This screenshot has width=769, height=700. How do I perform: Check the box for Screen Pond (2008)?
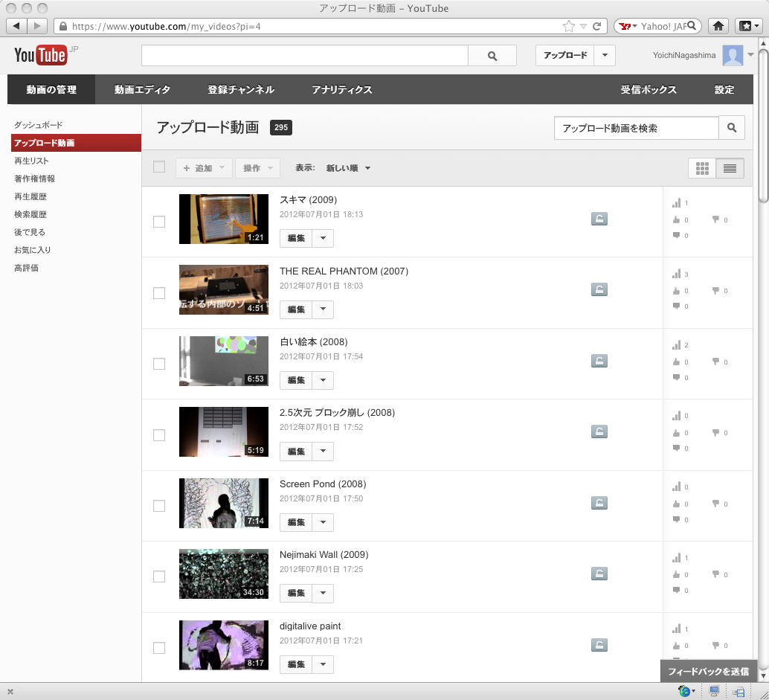pyautogui.click(x=159, y=506)
